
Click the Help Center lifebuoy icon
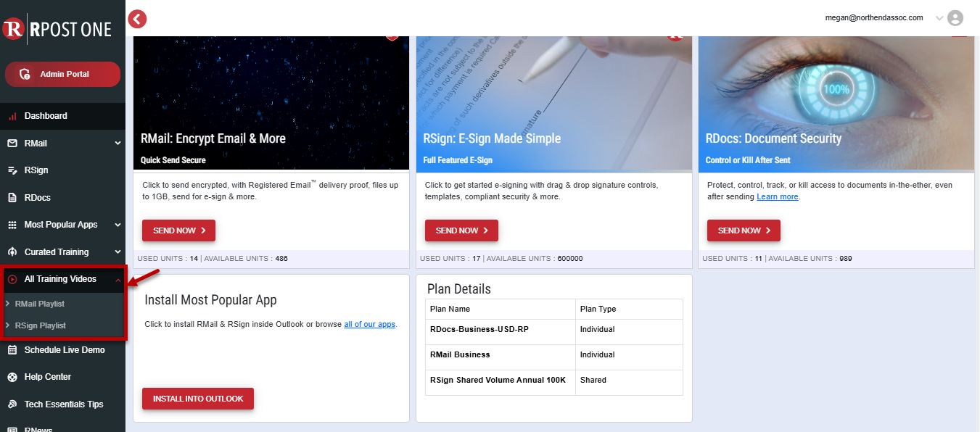[x=12, y=377]
